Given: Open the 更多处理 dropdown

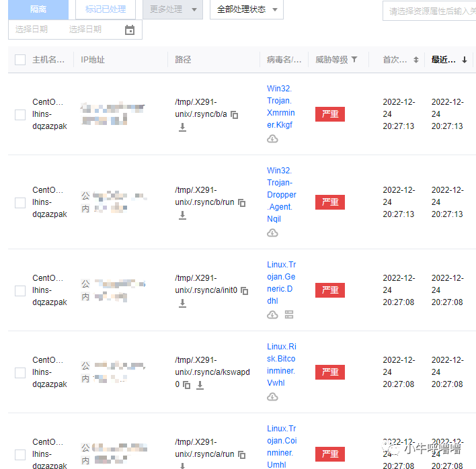Looking at the screenshot, I should coord(173,9).
